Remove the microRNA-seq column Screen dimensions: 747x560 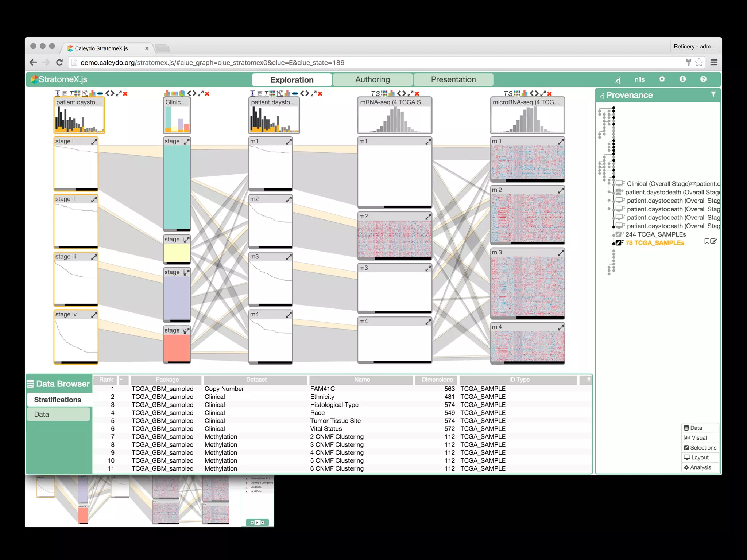coord(550,93)
